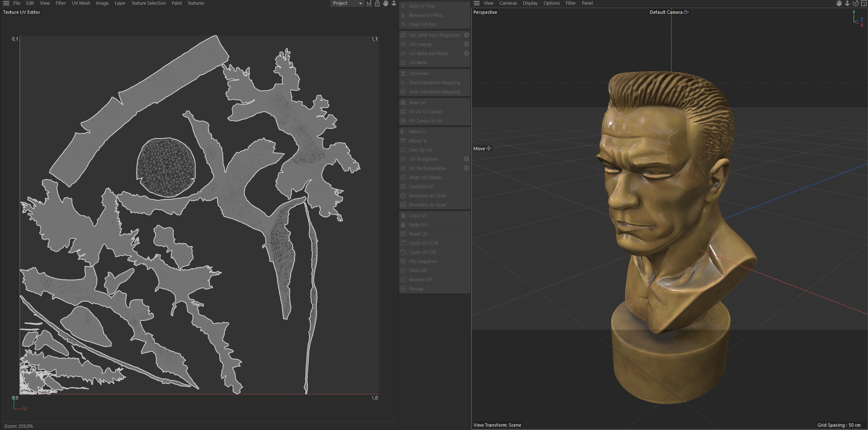
Task: Click the Boundary to Circle command
Action: 428,196
